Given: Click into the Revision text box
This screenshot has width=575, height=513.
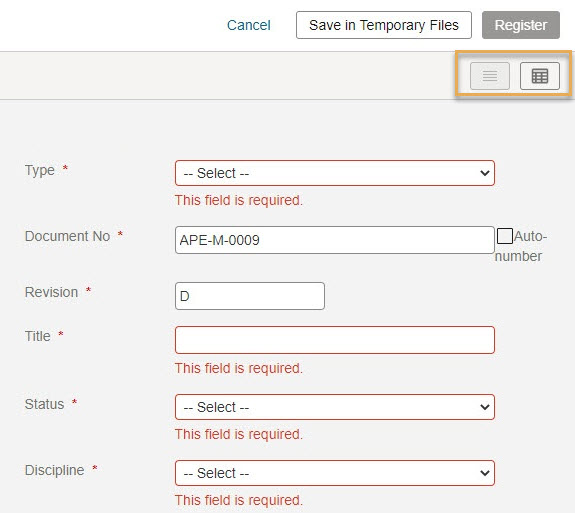Looking at the screenshot, I should (x=250, y=296).
